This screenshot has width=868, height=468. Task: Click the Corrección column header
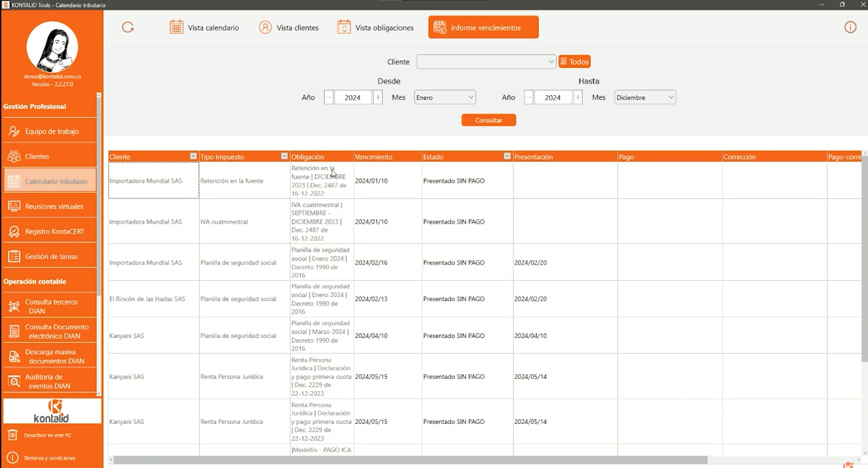pyautogui.click(x=774, y=156)
